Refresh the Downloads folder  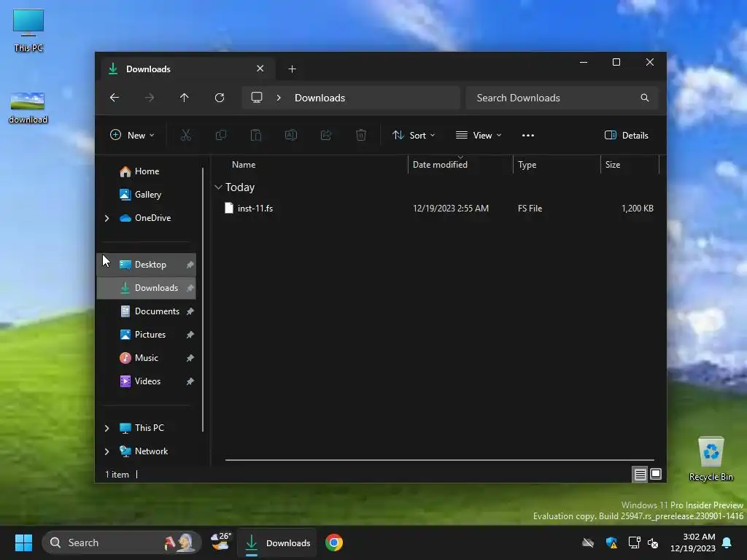pos(220,98)
